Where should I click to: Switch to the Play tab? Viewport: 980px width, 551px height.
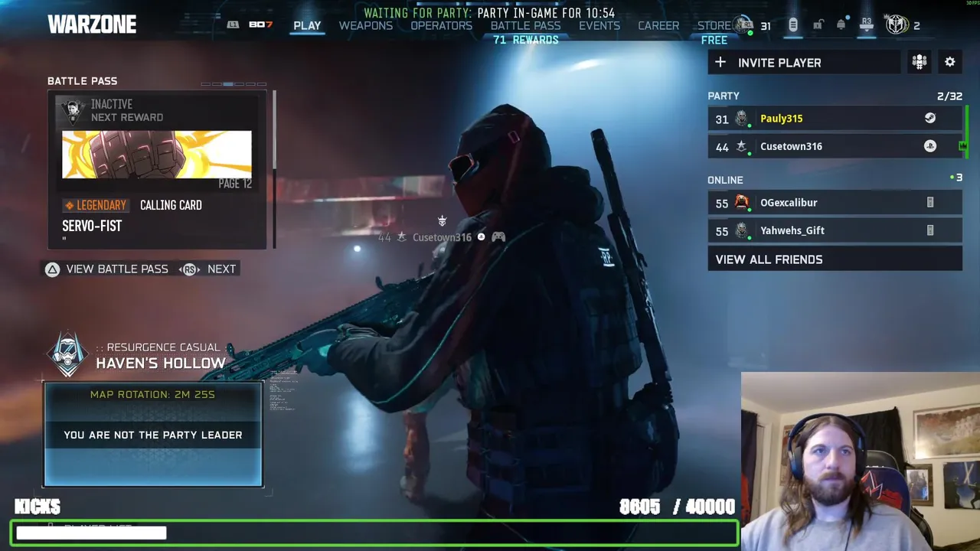307,25
